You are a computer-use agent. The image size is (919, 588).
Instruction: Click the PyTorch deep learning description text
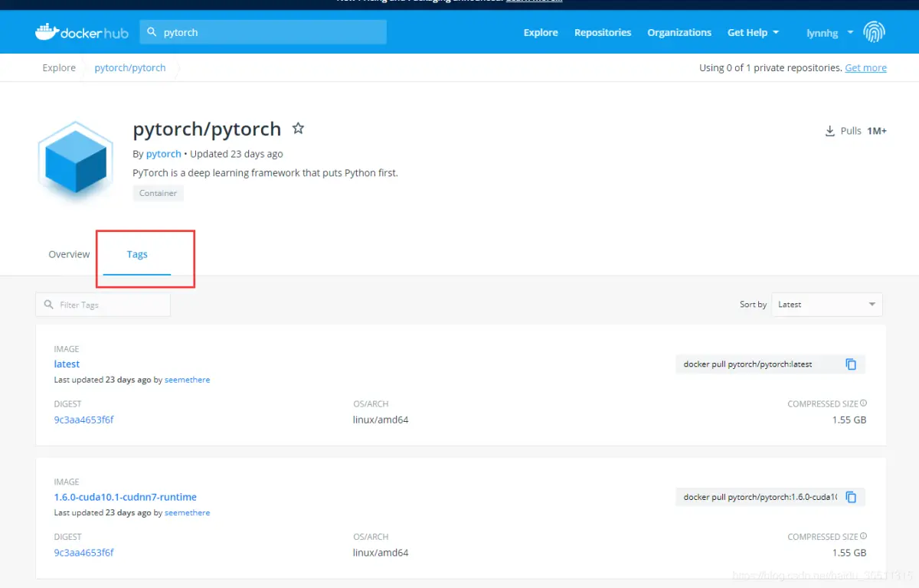click(265, 173)
